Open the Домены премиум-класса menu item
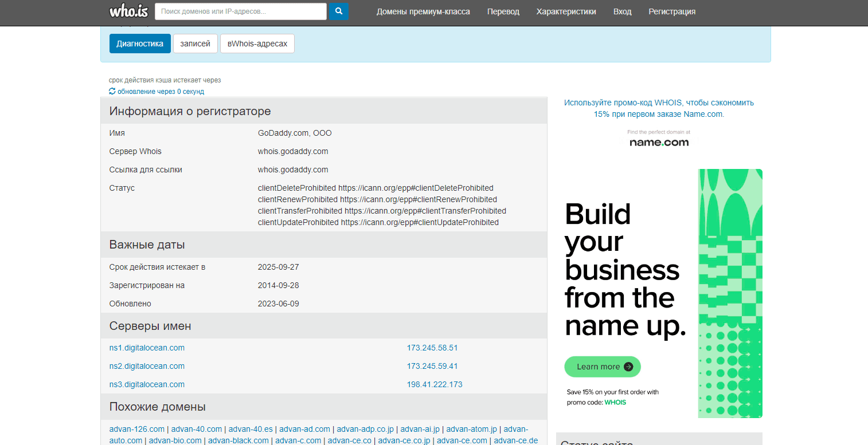This screenshot has width=868, height=445. pyautogui.click(x=423, y=11)
